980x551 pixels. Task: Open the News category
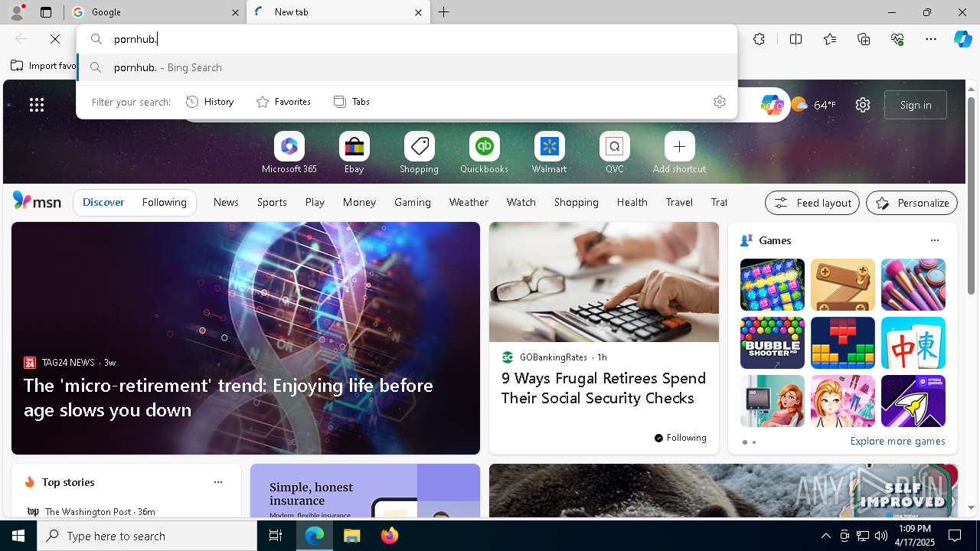(226, 202)
